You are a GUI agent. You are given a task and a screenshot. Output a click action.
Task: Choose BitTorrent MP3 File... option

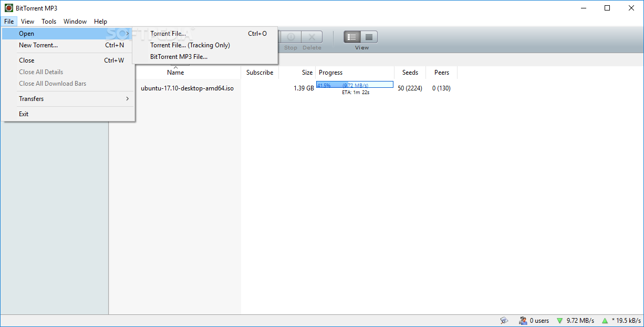pos(205,57)
